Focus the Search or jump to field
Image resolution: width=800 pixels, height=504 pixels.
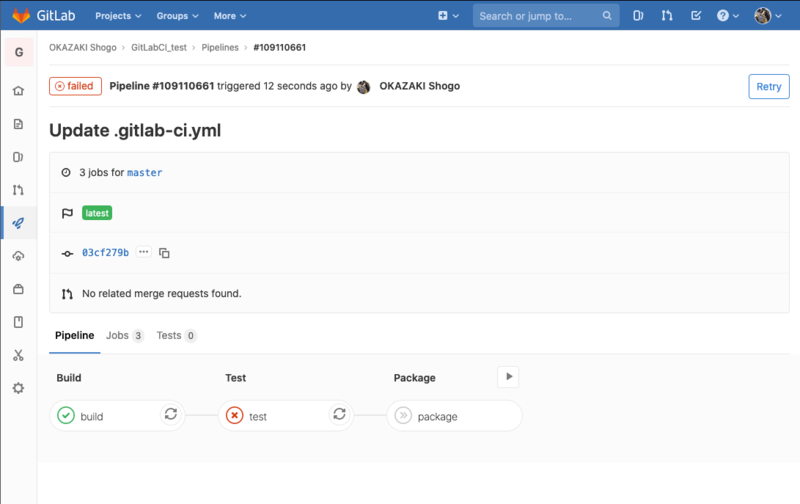coord(546,16)
